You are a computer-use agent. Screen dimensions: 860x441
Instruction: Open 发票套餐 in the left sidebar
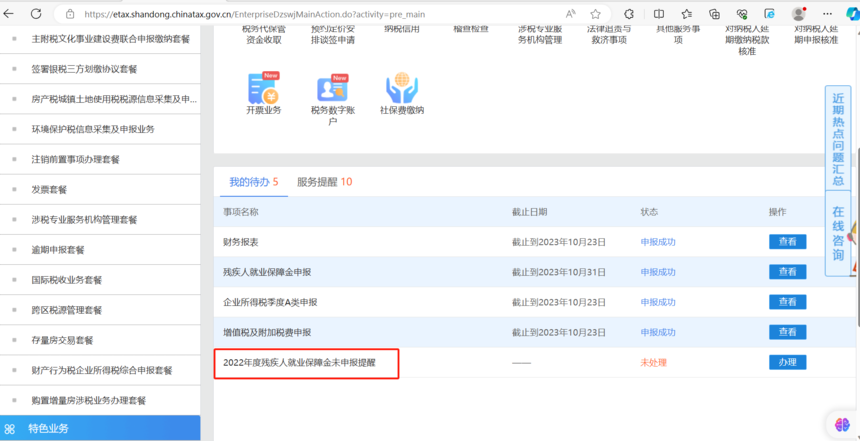(x=50, y=189)
